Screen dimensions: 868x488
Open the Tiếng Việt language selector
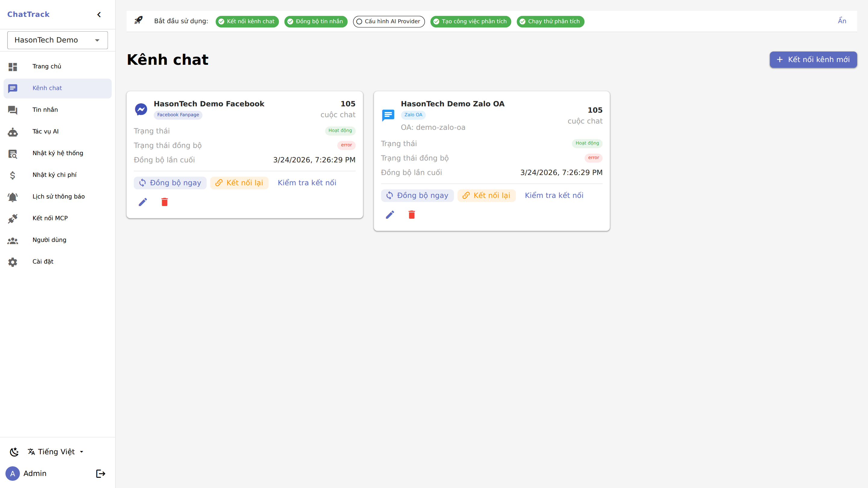click(x=56, y=452)
